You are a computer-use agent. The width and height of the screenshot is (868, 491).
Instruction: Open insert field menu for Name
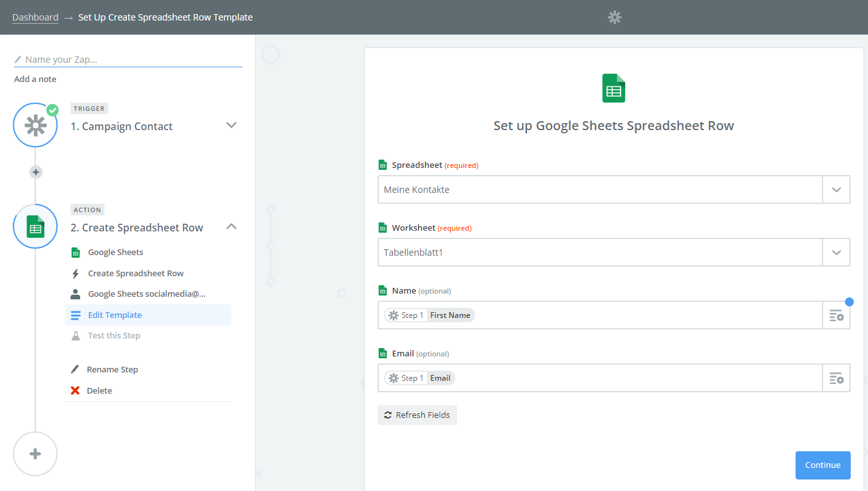836,315
